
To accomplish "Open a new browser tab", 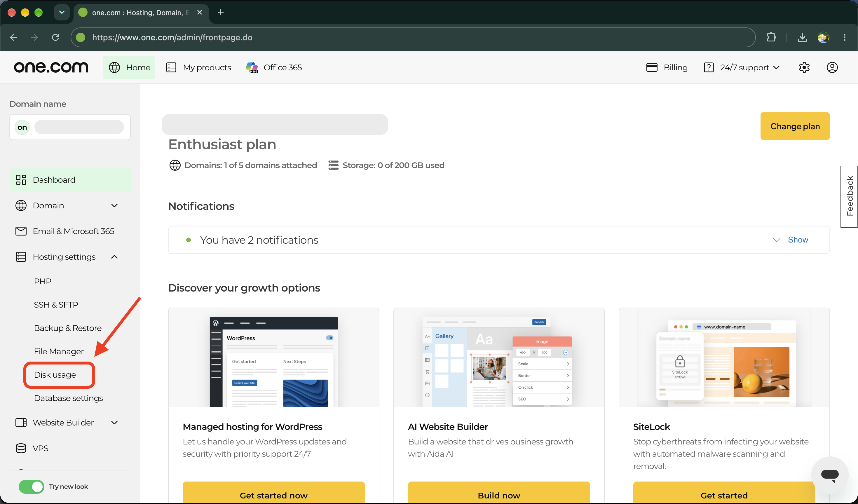I will (x=220, y=13).
